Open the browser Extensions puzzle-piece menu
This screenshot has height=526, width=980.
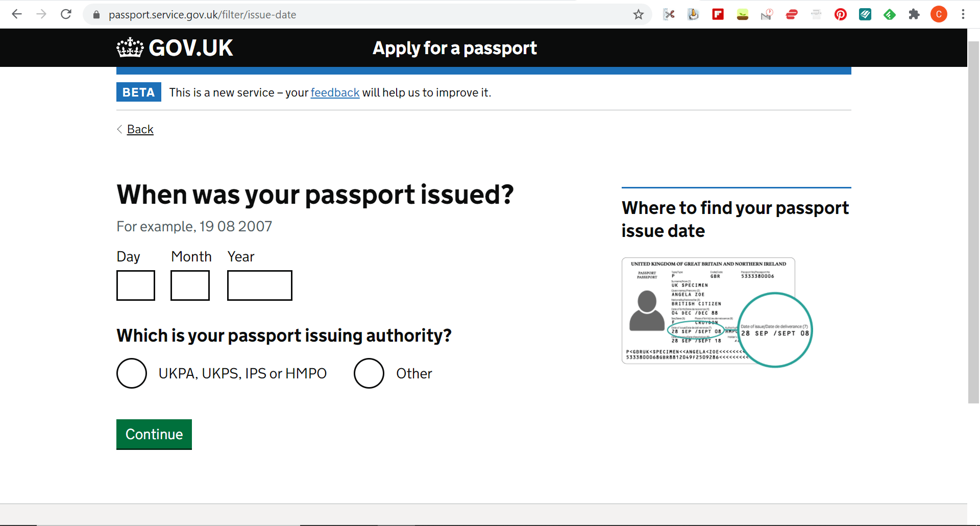[915, 14]
